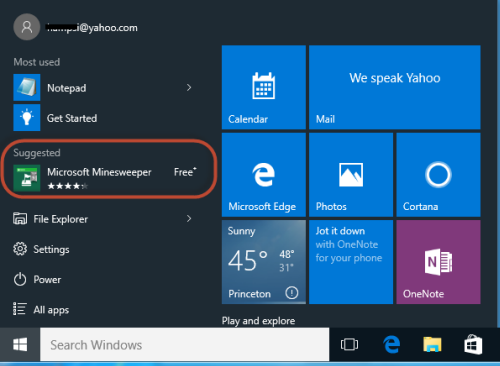The image size is (500, 366).
Task: Open Microsoft Minesweeper suggested app icon
Action: (27, 178)
